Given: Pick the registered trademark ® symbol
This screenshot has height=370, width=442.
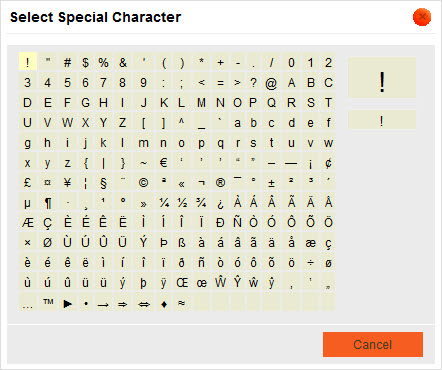Looking at the screenshot, I should [x=220, y=183].
